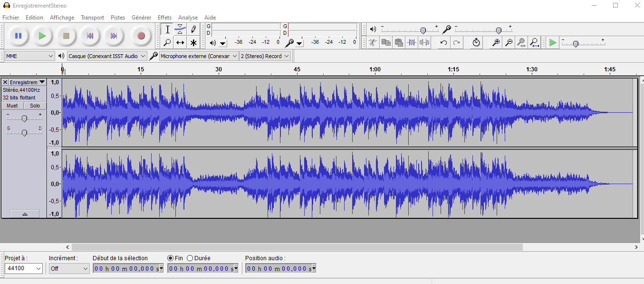This screenshot has width=644, height=284.
Task: Open the project rate 44100 dropdown
Action: [x=24, y=269]
